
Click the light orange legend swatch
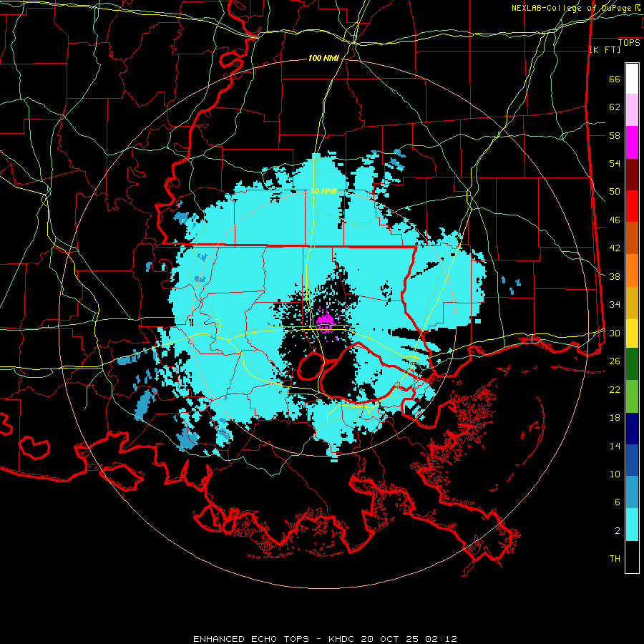[x=632, y=270]
